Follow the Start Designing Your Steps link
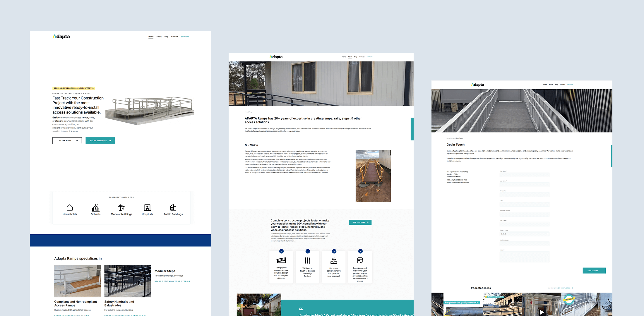The width and height of the screenshot is (644, 316). [172, 281]
